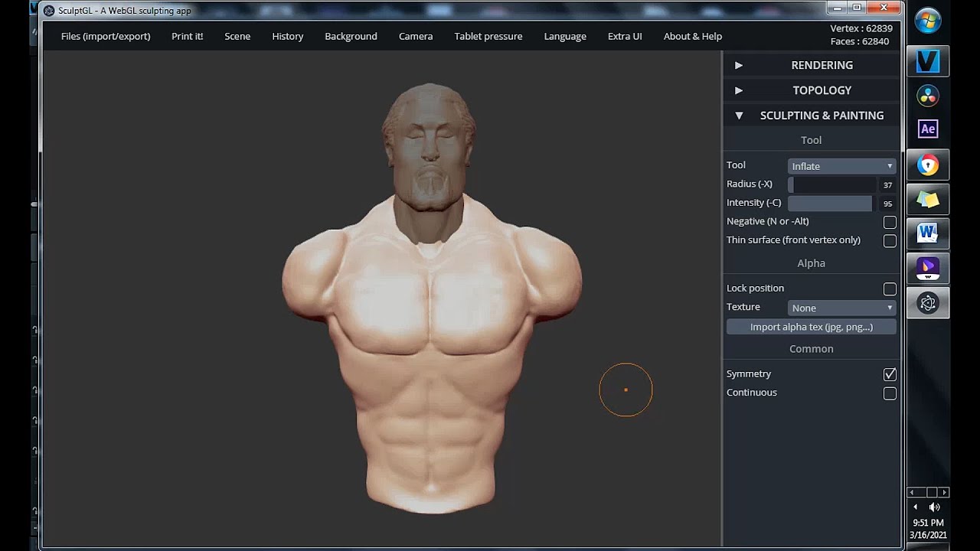The height and width of the screenshot is (551, 980).
Task: Open the History menu
Action: pyautogui.click(x=288, y=36)
